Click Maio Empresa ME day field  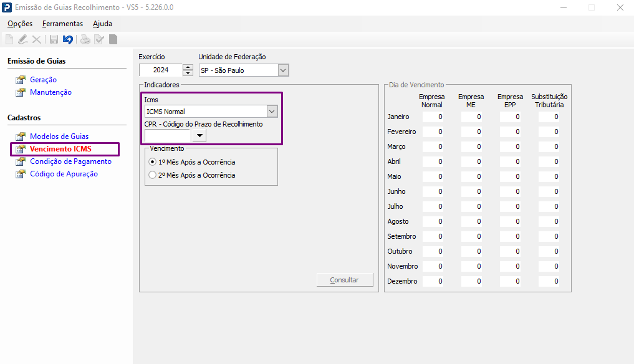[x=471, y=177]
